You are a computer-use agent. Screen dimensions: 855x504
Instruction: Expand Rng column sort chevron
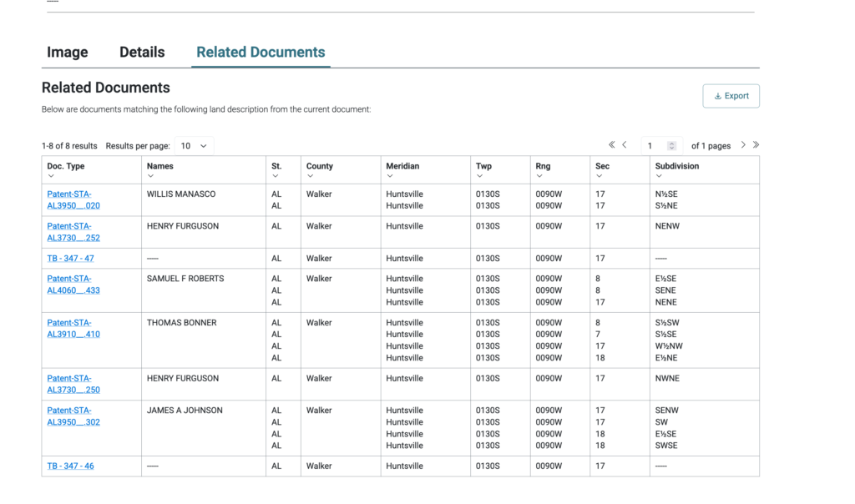point(539,176)
